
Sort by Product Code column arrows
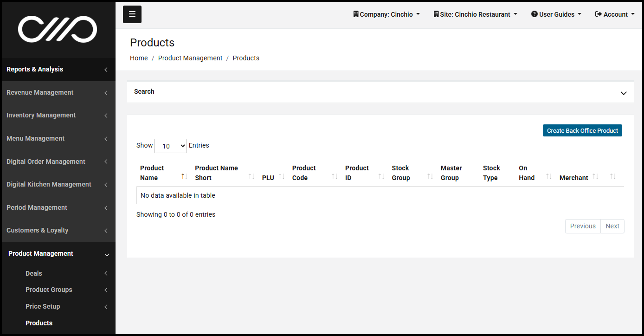[335, 177]
